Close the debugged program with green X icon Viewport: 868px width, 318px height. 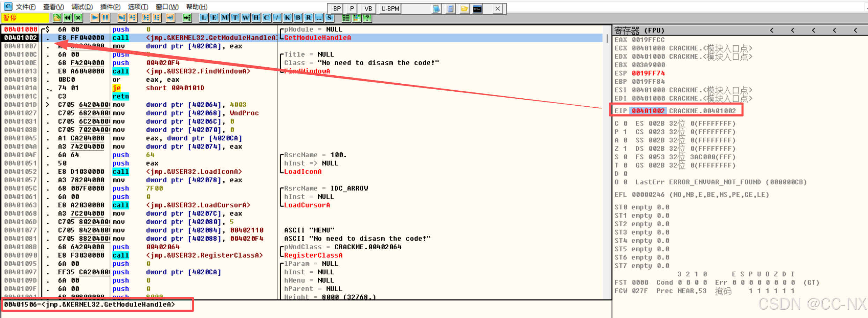click(x=78, y=17)
